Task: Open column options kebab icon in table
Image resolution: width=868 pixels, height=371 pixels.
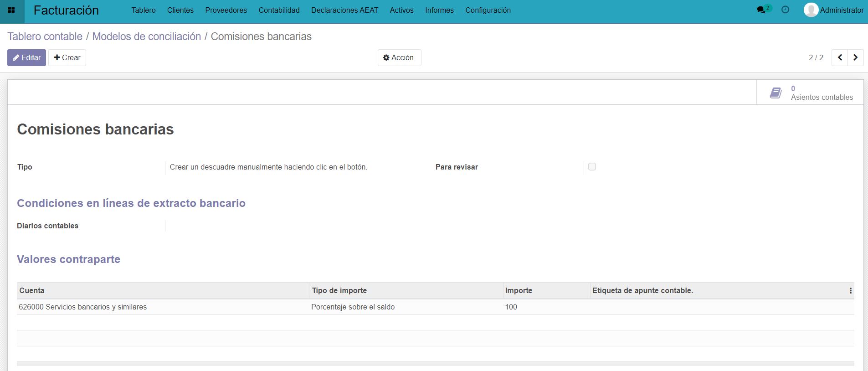Action: click(850, 291)
